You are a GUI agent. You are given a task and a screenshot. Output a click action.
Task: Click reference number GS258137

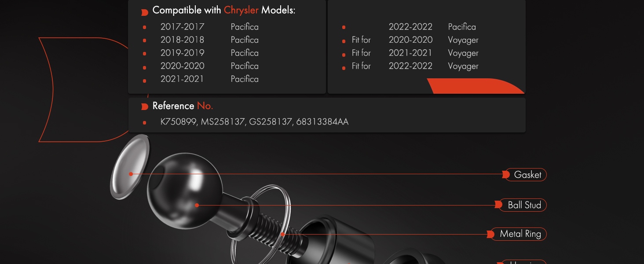pyautogui.click(x=271, y=122)
